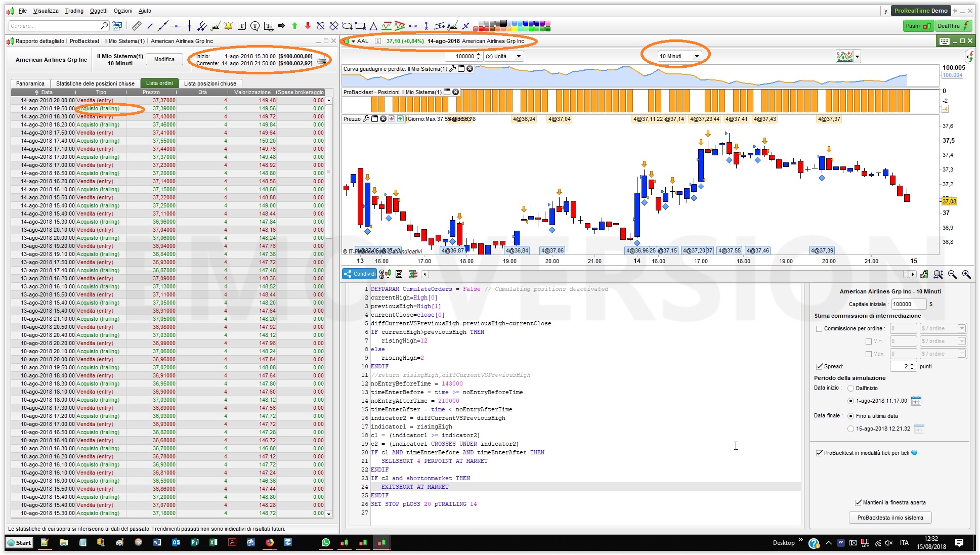Image resolution: width=980 pixels, height=555 pixels.
Task: Toggle the Spread checkbox
Action: (819, 367)
